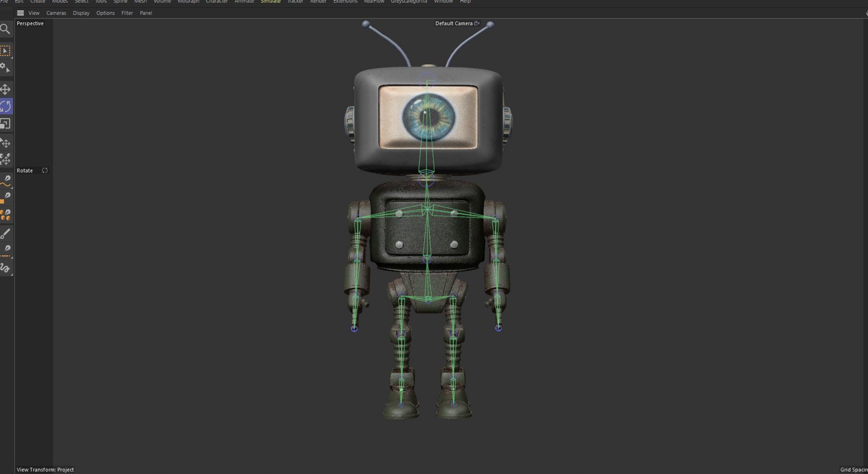Viewport: 868px width, 474px height.
Task: Click the View Transform: Project status text
Action: (45, 469)
